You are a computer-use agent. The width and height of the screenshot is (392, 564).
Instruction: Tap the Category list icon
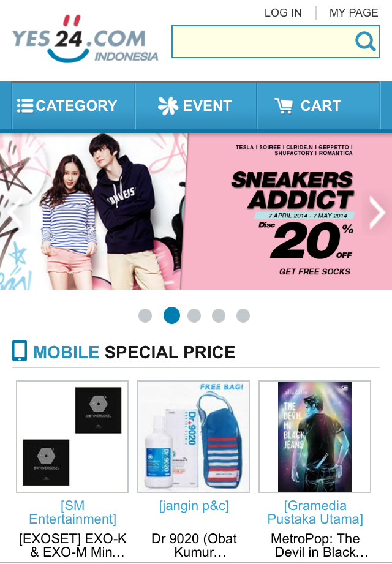pos(25,106)
